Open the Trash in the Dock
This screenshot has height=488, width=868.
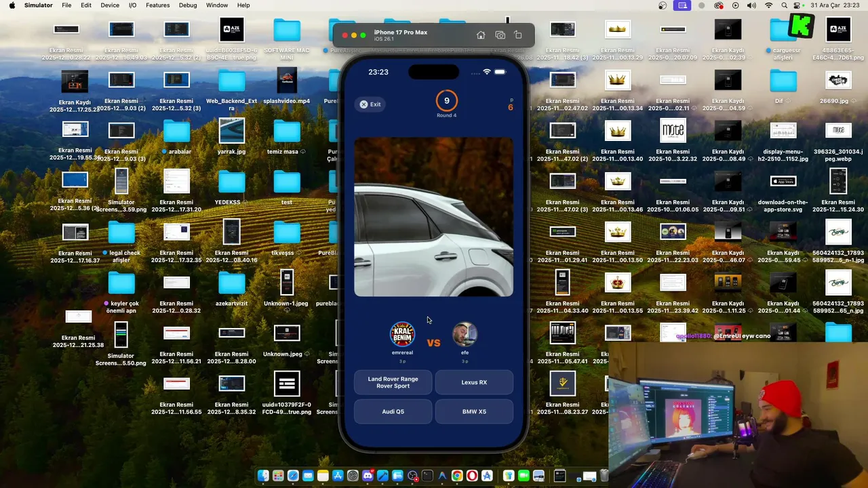point(604,476)
